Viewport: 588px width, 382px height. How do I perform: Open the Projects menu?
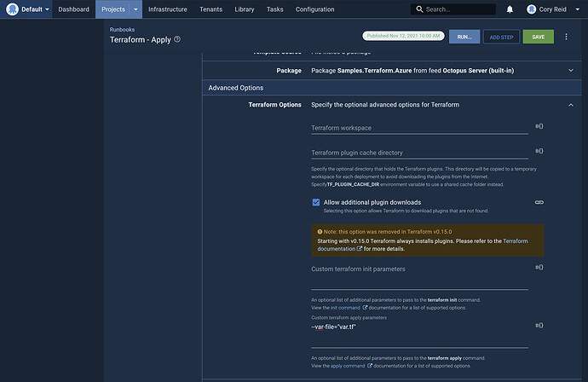(112, 9)
